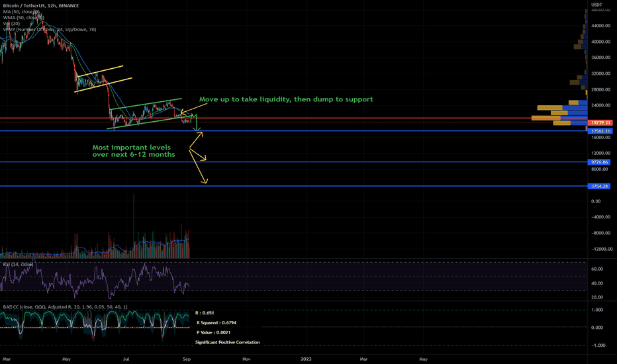The image size is (617, 364).
Task: Click the Sep date on time axis
Action: pyautogui.click(x=187, y=359)
